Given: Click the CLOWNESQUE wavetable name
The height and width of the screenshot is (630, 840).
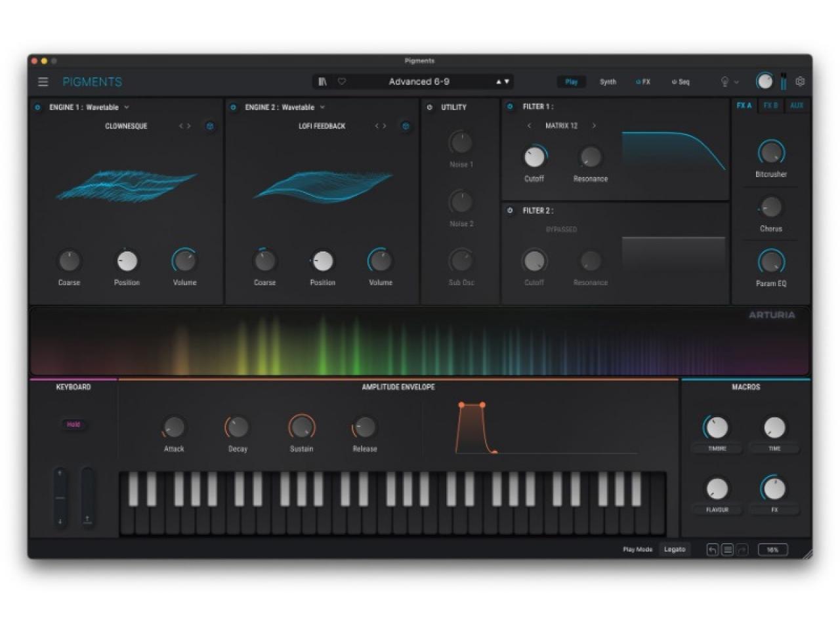Looking at the screenshot, I should [126, 126].
